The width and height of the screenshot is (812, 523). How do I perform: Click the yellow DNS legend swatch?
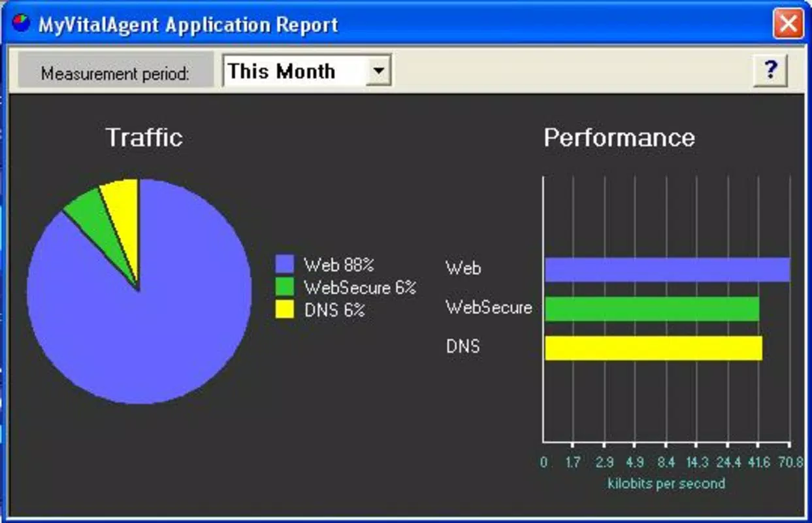pyautogui.click(x=285, y=309)
